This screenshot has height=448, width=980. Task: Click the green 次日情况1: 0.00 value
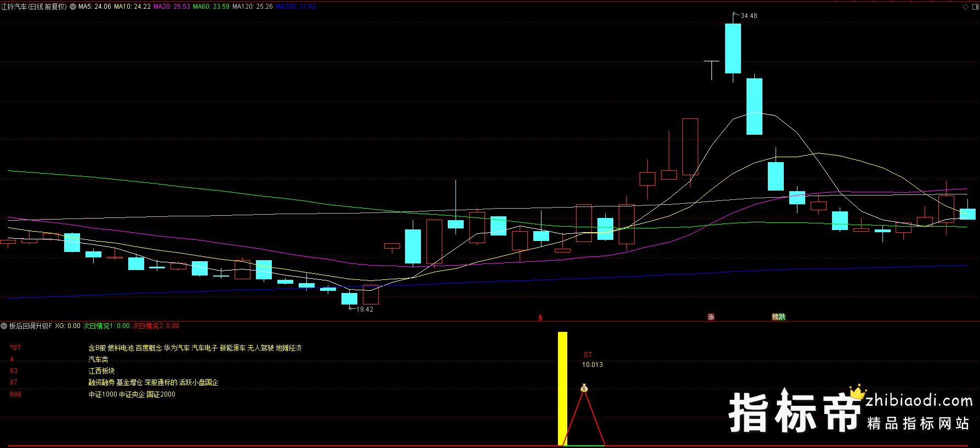click(x=106, y=326)
